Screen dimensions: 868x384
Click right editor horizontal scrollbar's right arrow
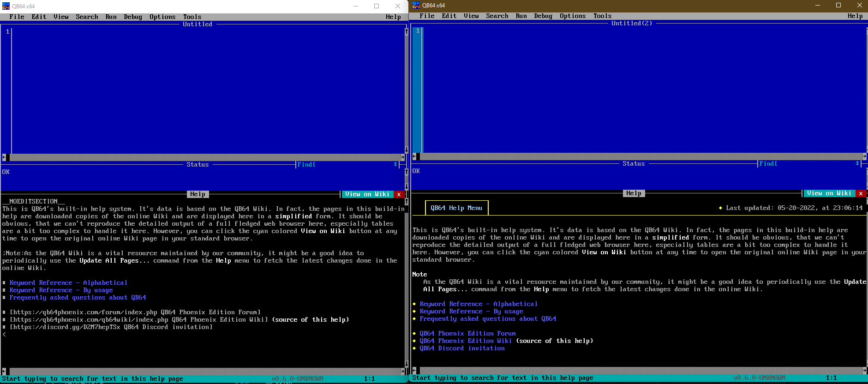(x=864, y=156)
